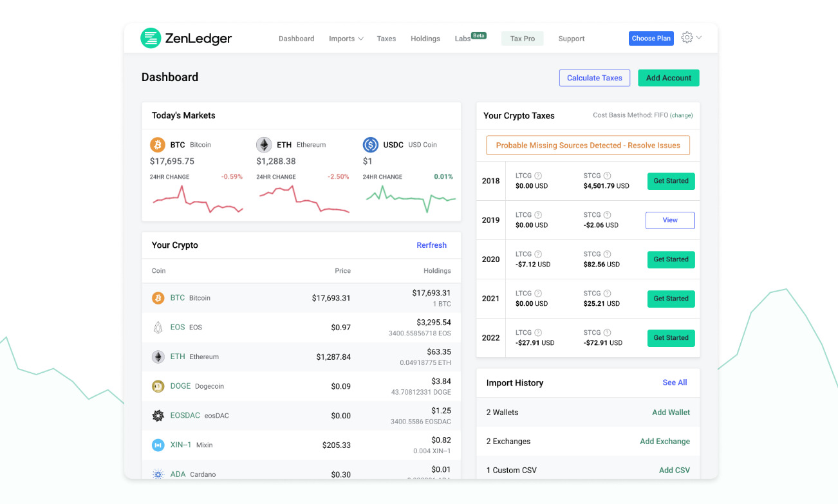
Task: Click the cost basis change link
Action: (681, 116)
